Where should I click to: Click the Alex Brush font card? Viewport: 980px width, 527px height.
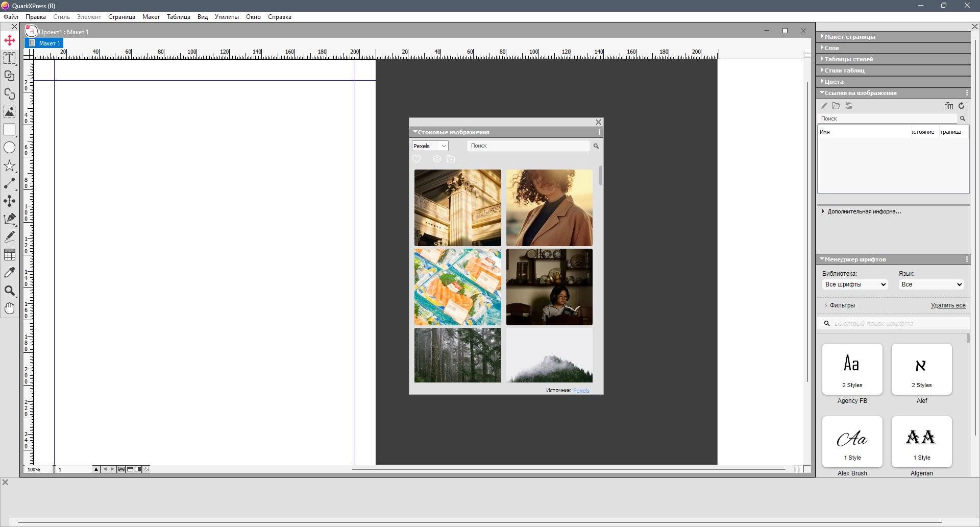click(x=852, y=442)
